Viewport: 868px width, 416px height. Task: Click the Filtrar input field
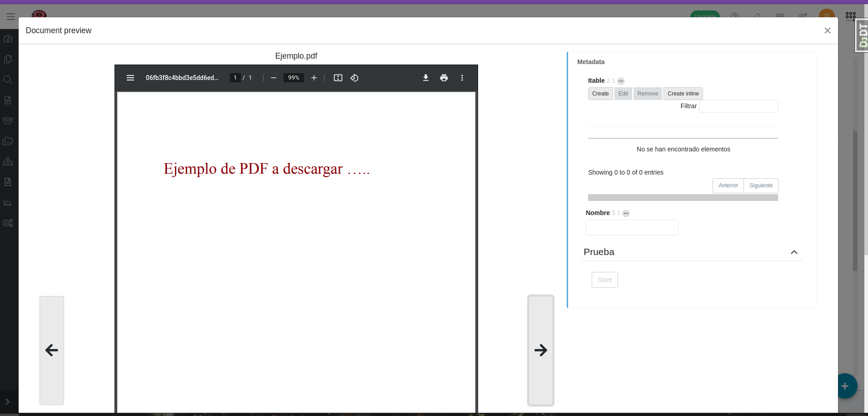pyautogui.click(x=738, y=106)
